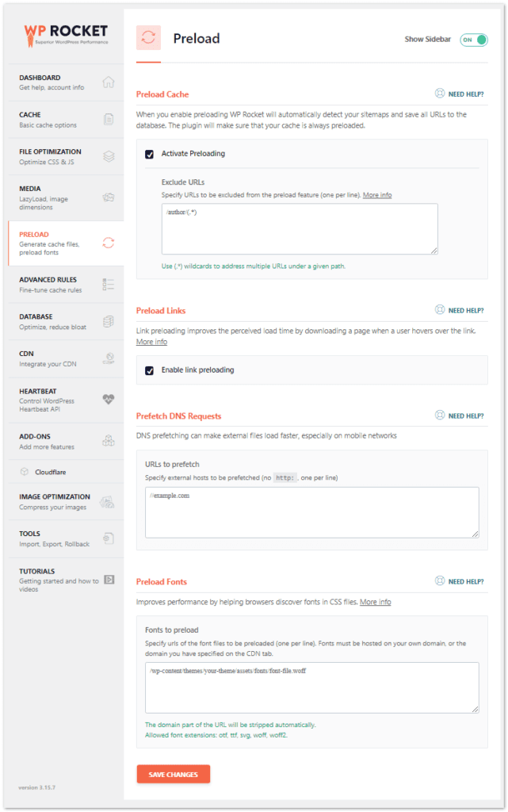Click lifebuoy icon beside Preload Links
This screenshot has width=508, height=812.
[440, 310]
